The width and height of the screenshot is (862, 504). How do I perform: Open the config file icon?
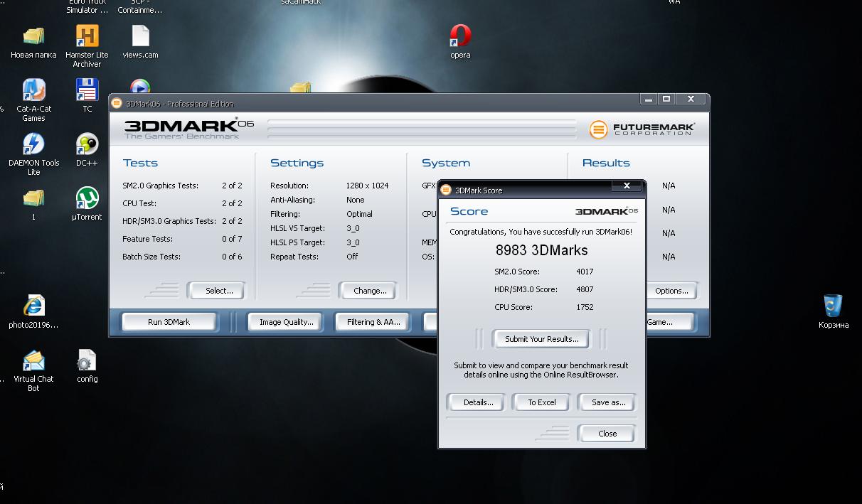click(x=87, y=360)
